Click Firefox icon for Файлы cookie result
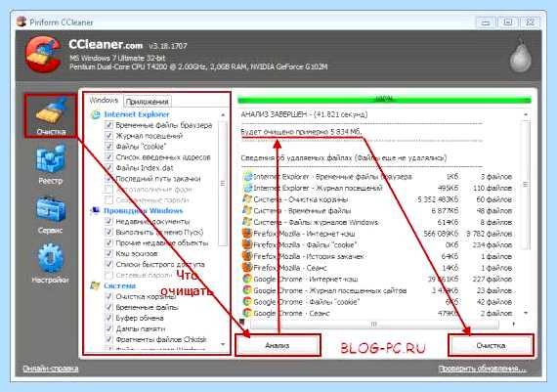 tap(247, 244)
